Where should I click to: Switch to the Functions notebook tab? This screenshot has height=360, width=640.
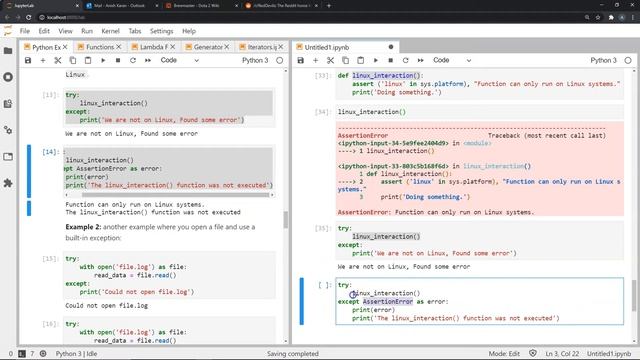pyautogui.click(x=100, y=47)
